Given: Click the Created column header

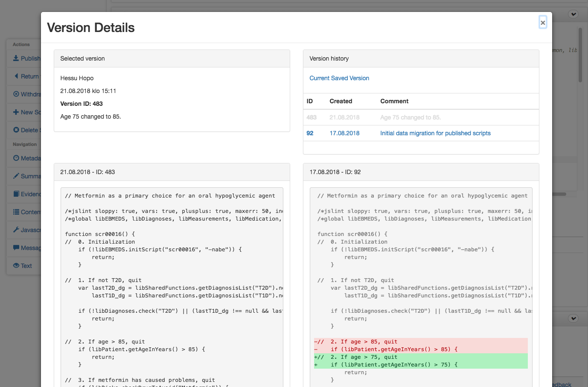Looking at the screenshot, I should 341,101.
